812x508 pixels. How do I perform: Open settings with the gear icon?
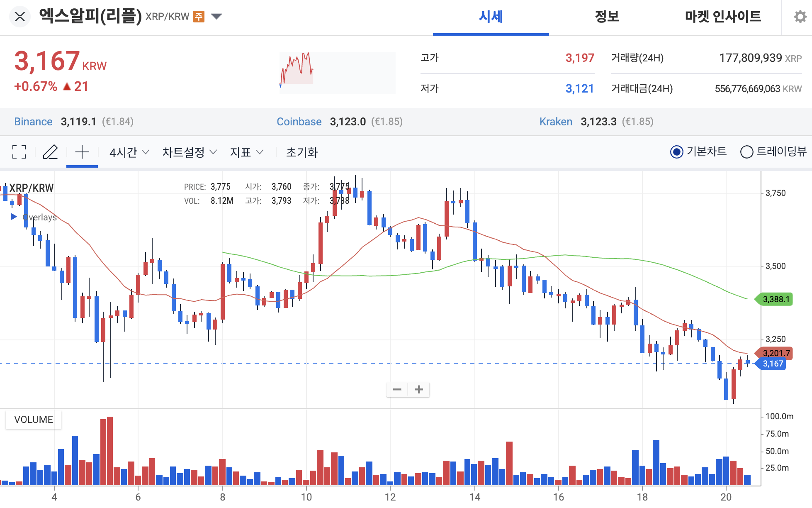click(x=800, y=17)
